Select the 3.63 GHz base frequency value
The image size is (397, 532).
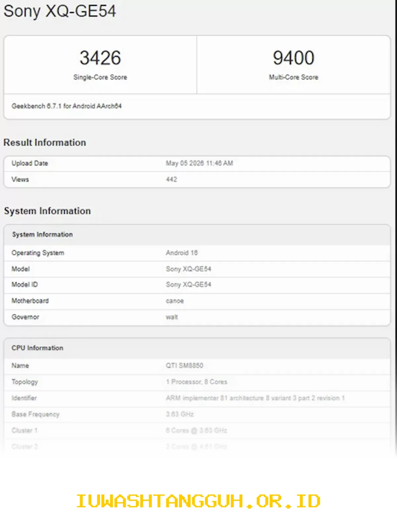tap(180, 414)
